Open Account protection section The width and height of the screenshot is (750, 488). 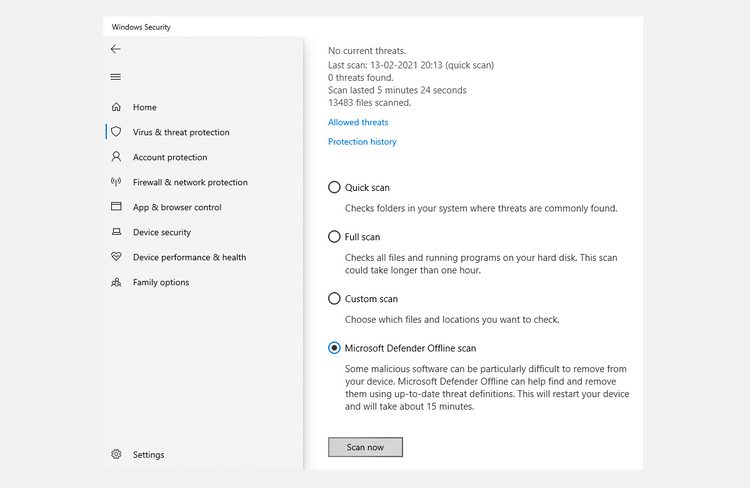pyautogui.click(x=170, y=157)
